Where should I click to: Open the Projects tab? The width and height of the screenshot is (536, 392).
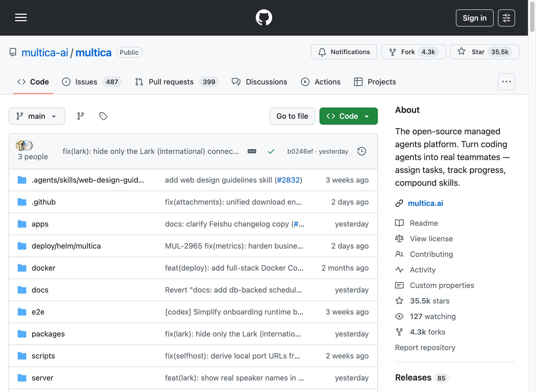coord(375,82)
